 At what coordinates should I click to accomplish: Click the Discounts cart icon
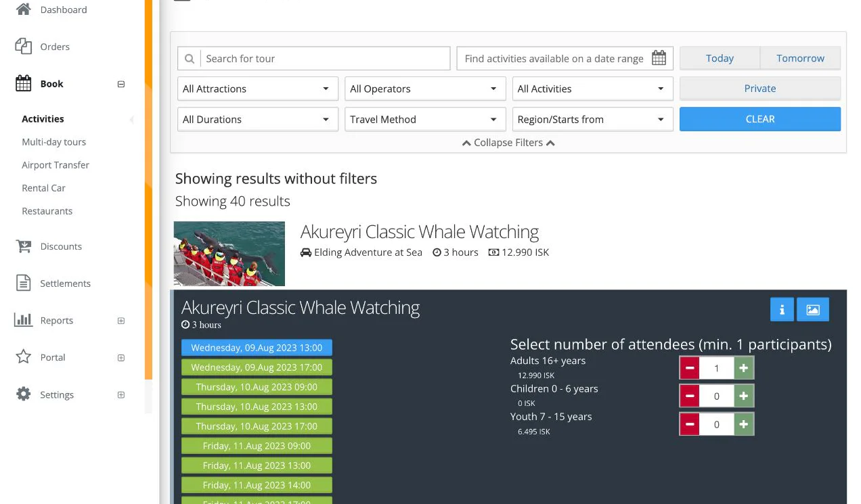(x=24, y=246)
